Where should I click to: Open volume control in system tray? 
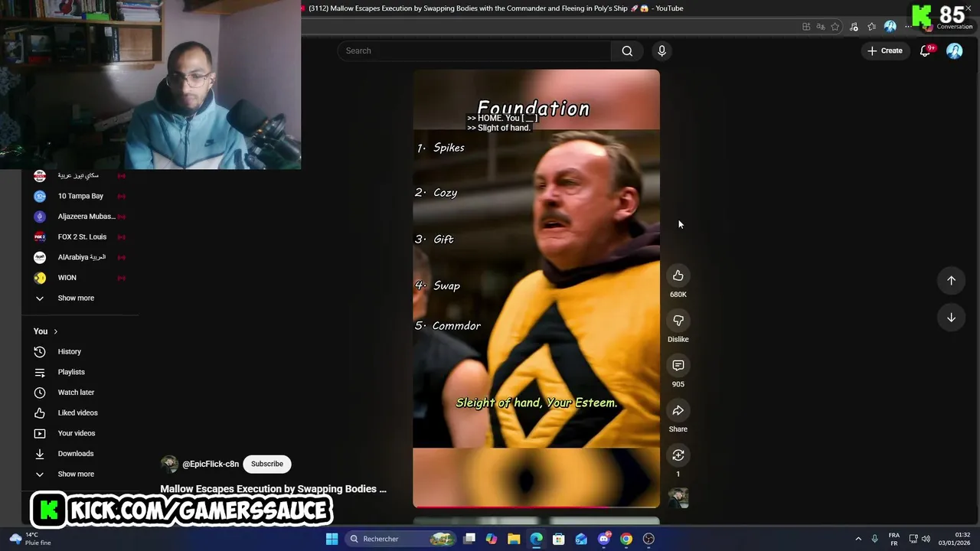tap(926, 539)
